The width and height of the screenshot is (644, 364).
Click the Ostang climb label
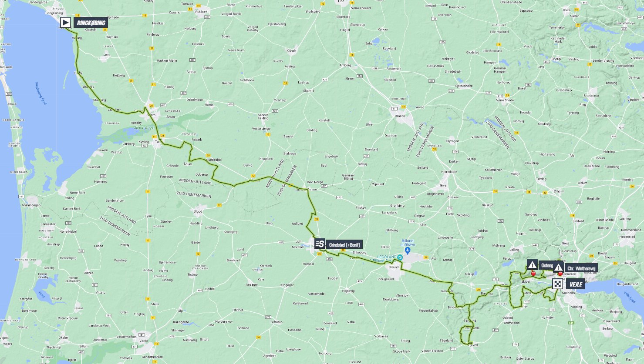[547, 265]
